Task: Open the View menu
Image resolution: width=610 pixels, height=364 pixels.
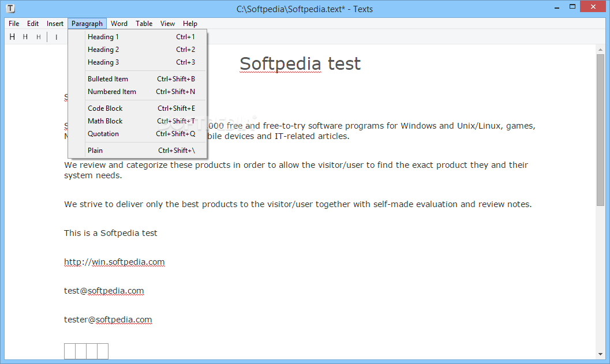Action: pos(168,23)
